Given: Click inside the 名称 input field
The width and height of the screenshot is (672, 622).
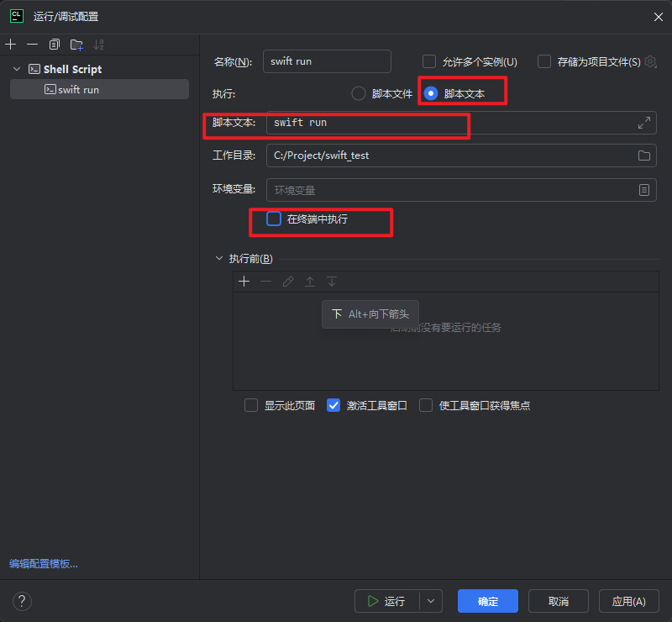Looking at the screenshot, I should click(x=327, y=61).
